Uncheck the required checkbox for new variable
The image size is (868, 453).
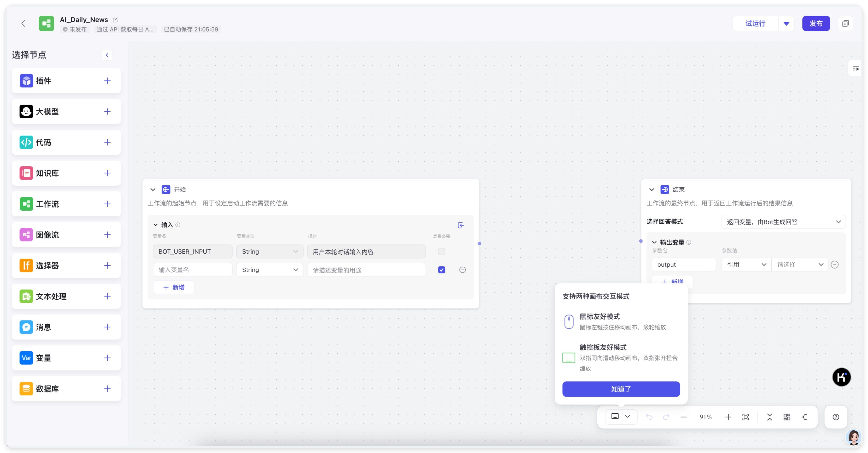click(441, 270)
